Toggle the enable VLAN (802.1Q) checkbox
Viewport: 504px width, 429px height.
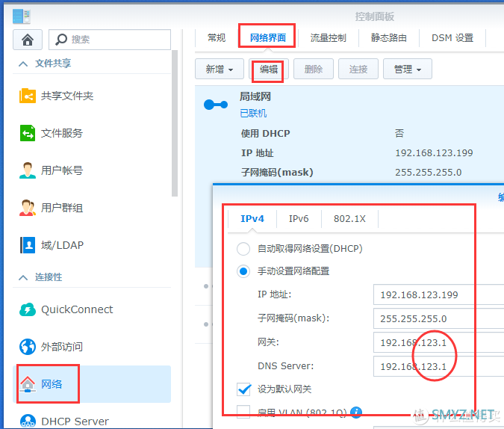pyautogui.click(x=243, y=412)
